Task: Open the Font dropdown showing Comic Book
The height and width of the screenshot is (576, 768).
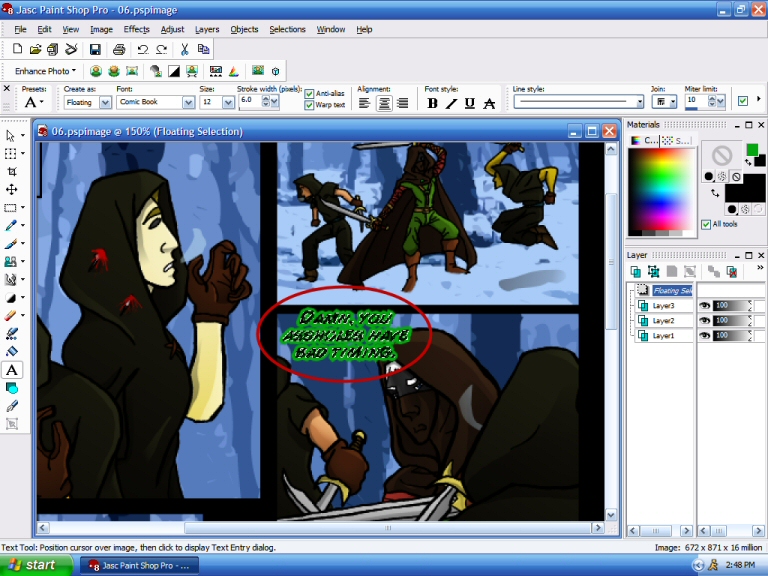Action: (x=187, y=102)
